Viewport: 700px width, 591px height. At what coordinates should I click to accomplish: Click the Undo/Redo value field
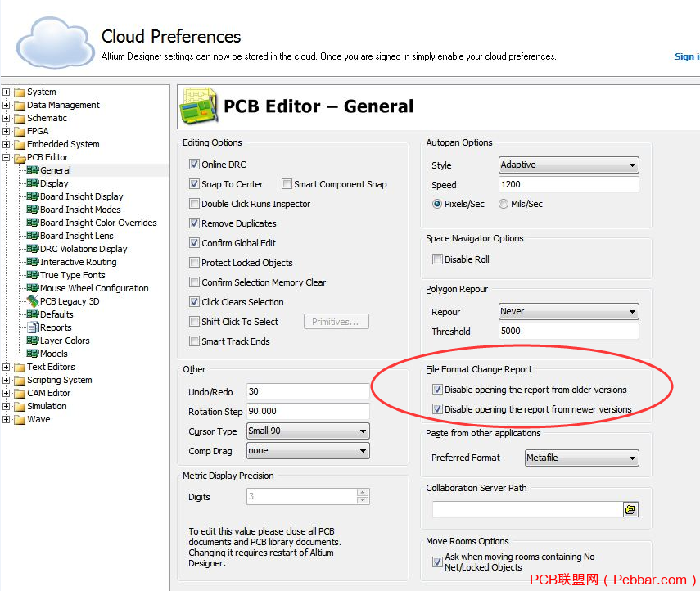click(308, 391)
